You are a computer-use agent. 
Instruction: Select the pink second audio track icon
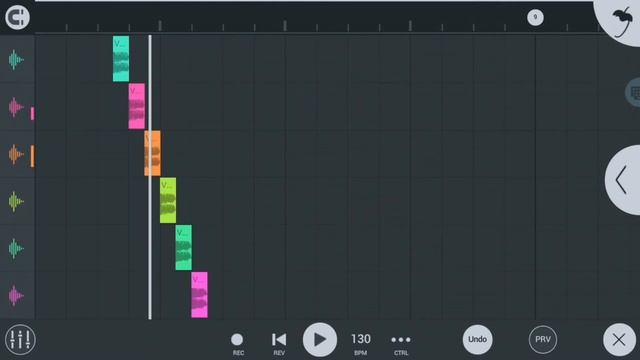16,107
